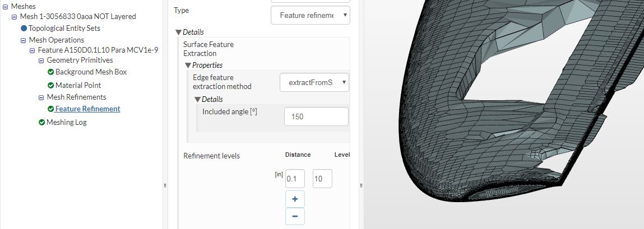
Task: Collapse the Properties section triangle
Action: (x=188, y=66)
